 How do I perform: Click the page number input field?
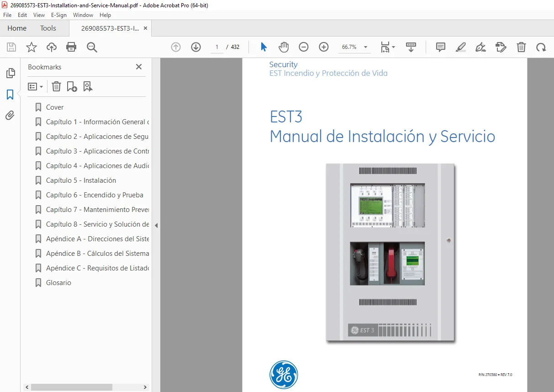pyautogui.click(x=217, y=47)
